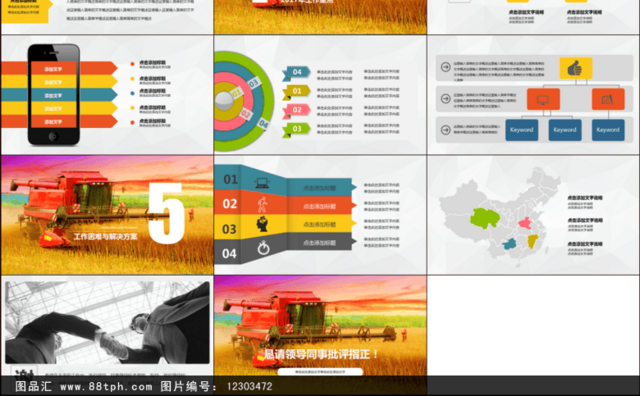Click the teal middle band on the phone screen

click(x=53, y=95)
